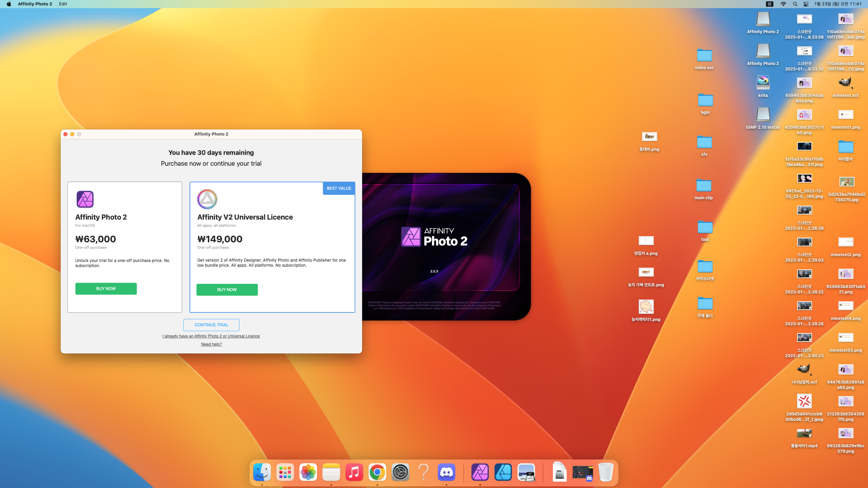Select the GIMP 2.10 Install disk icon
The height and width of the screenshot is (488, 868).
[x=763, y=115]
